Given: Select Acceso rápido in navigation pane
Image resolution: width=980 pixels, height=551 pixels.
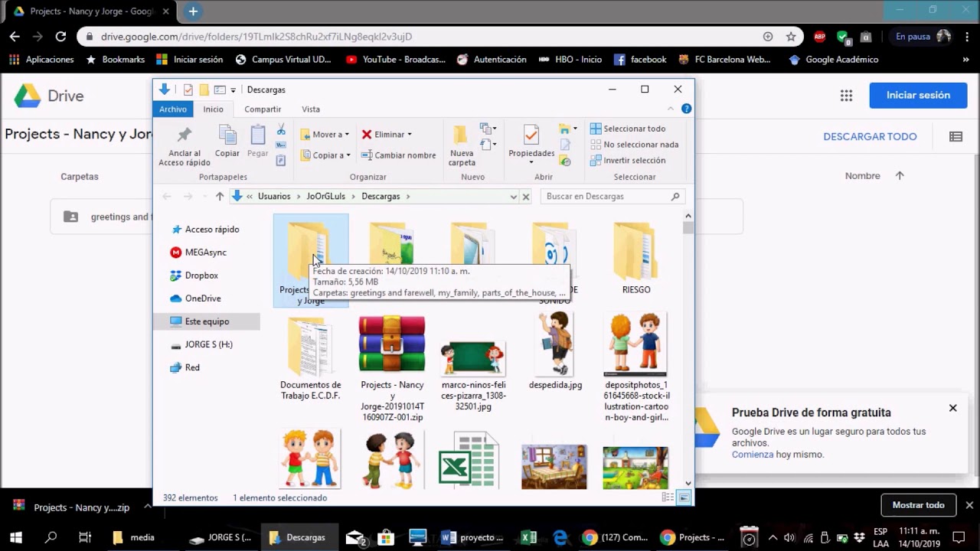Looking at the screenshot, I should pyautogui.click(x=207, y=230).
